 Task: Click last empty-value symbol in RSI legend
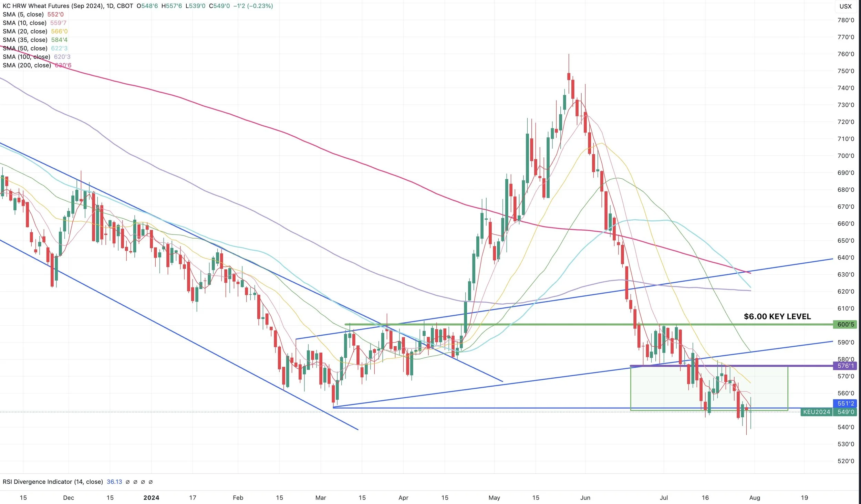coord(151,482)
